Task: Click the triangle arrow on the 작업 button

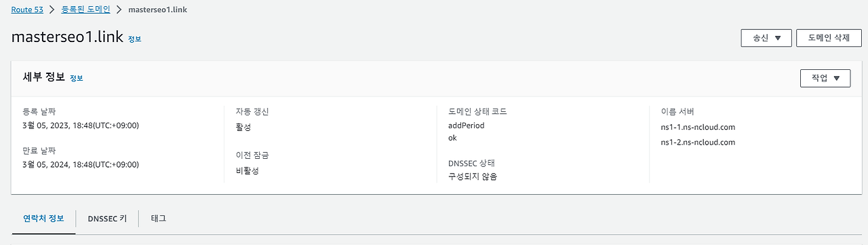Action: point(837,78)
